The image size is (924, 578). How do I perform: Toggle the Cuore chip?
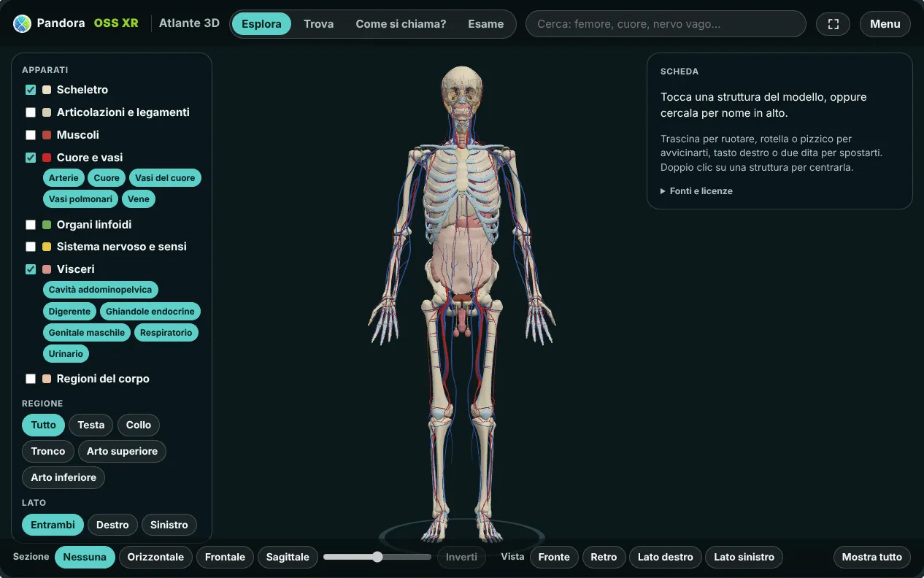tap(107, 178)
